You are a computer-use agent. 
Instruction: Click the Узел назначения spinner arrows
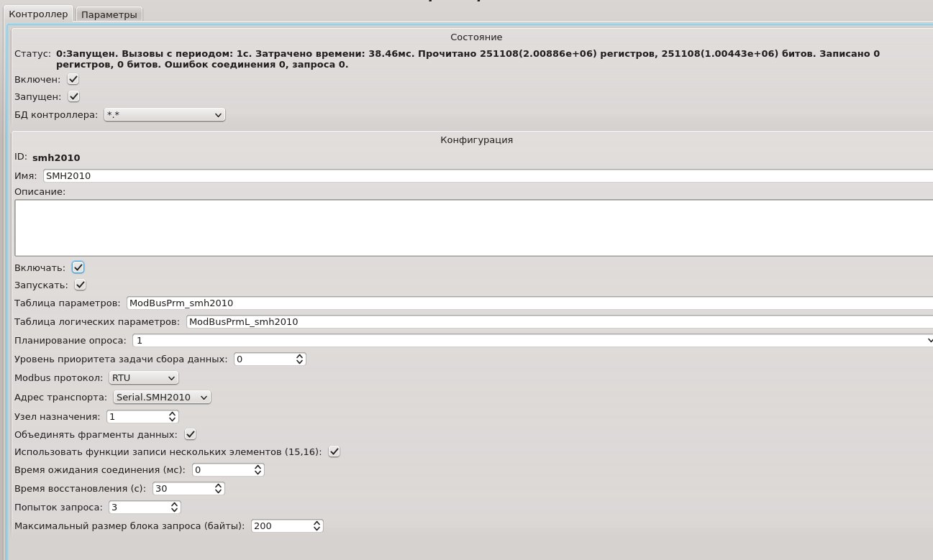click(172, 416)
